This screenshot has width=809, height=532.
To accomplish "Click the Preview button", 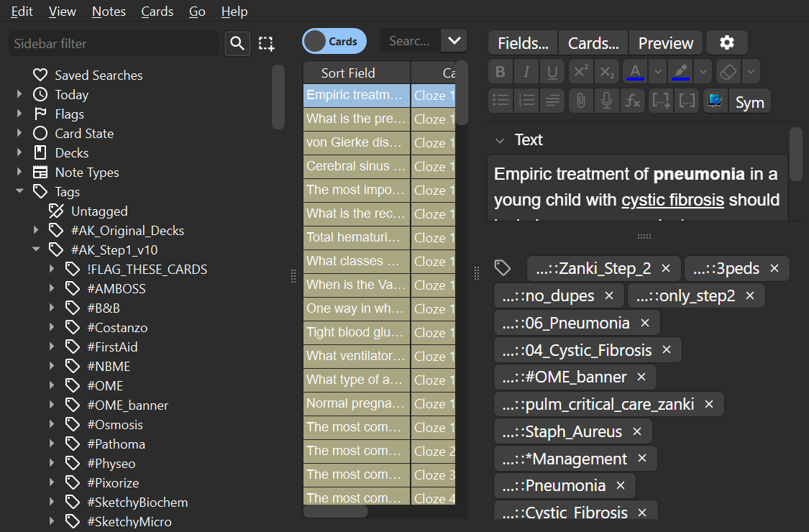I will click(665, 43).
